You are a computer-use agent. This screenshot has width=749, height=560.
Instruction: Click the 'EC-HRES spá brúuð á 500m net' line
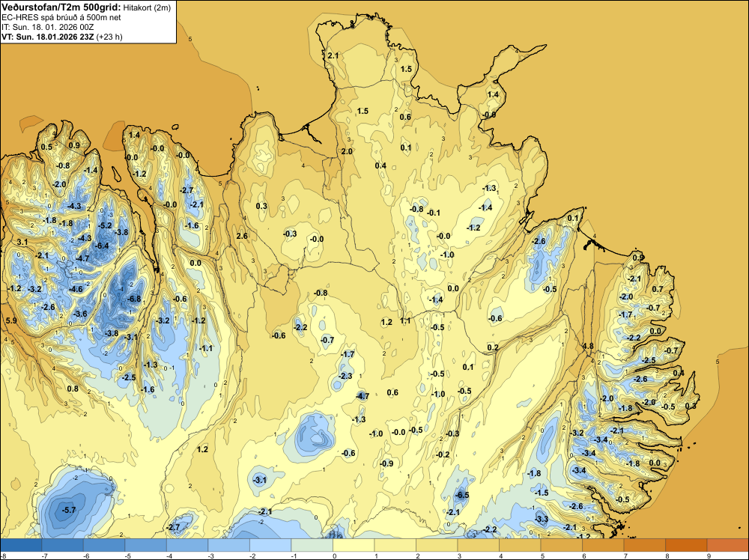click(x=61, y=17)
